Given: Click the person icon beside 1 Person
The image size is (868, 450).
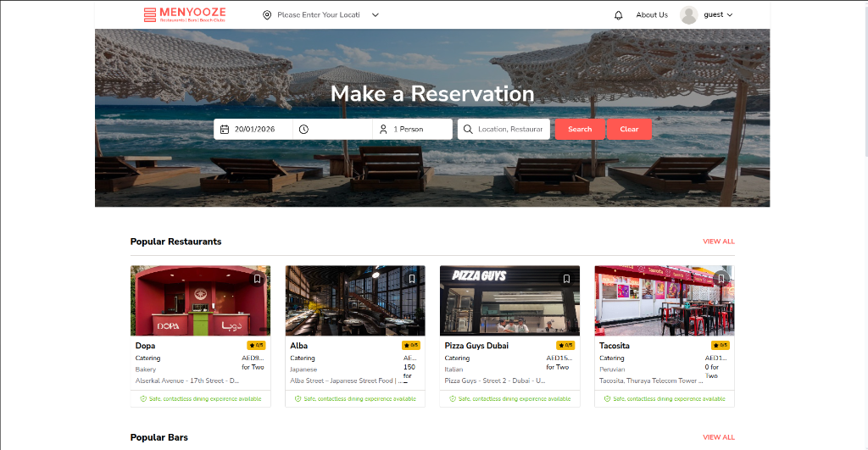Looking at the screenshot, I should (x=383, y=129).
